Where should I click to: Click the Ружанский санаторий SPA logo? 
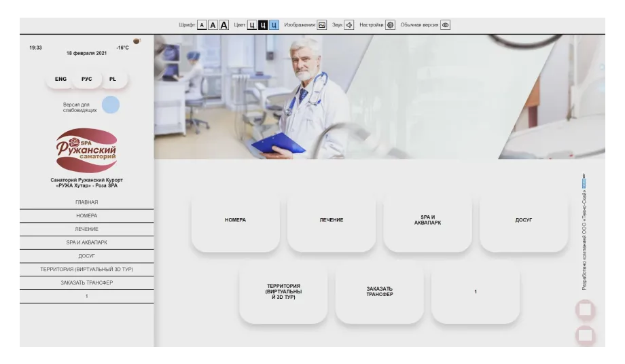point(86,151)
